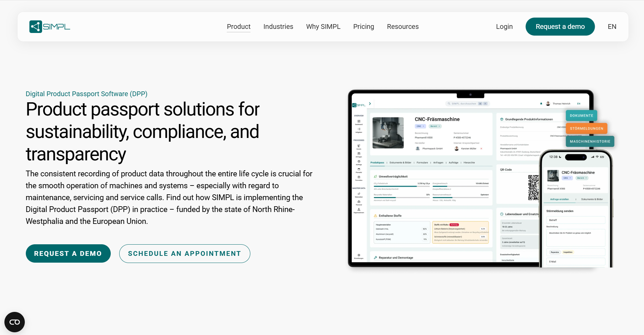
Task: Open the Resources menu
Action: (403, 27)
